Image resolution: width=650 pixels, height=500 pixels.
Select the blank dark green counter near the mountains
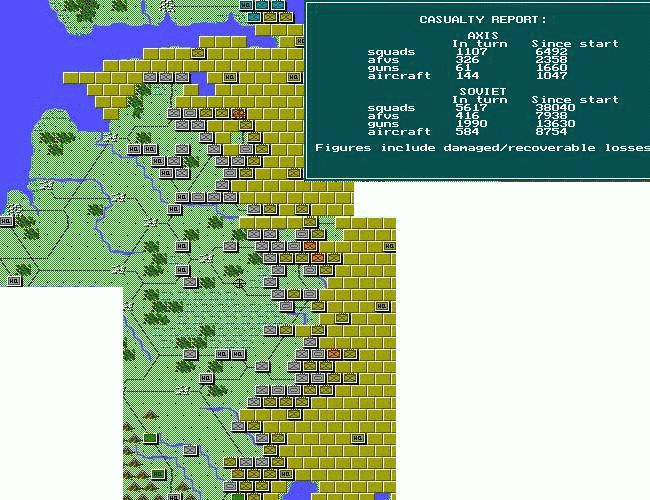[x=150, y=437]
